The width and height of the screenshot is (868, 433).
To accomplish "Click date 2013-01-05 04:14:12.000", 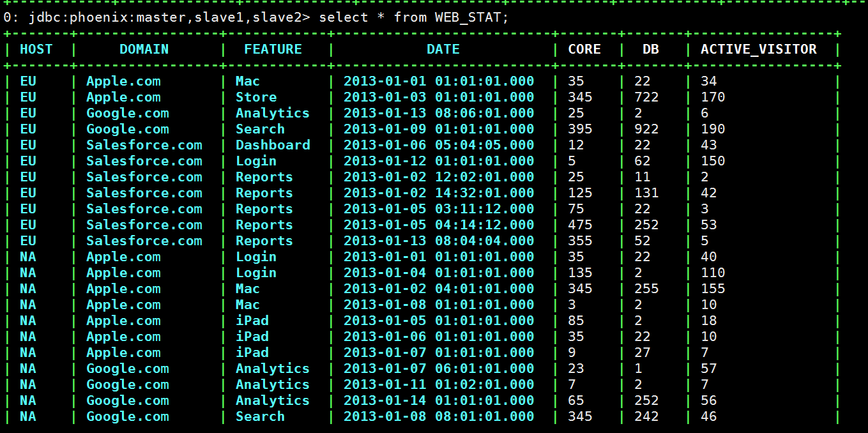I will (x=439, y=225).
